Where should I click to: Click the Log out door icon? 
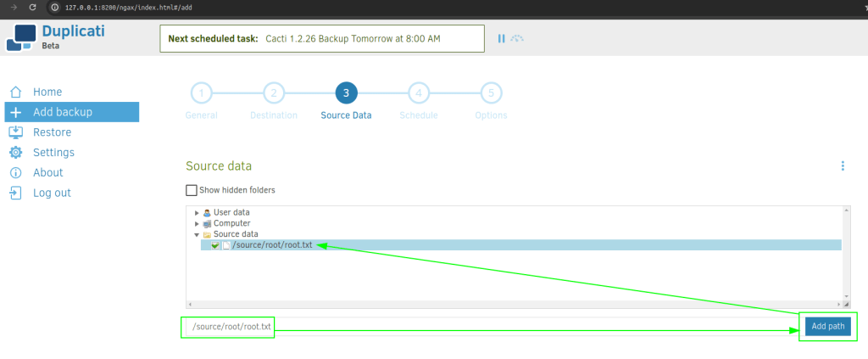[15, 194]
